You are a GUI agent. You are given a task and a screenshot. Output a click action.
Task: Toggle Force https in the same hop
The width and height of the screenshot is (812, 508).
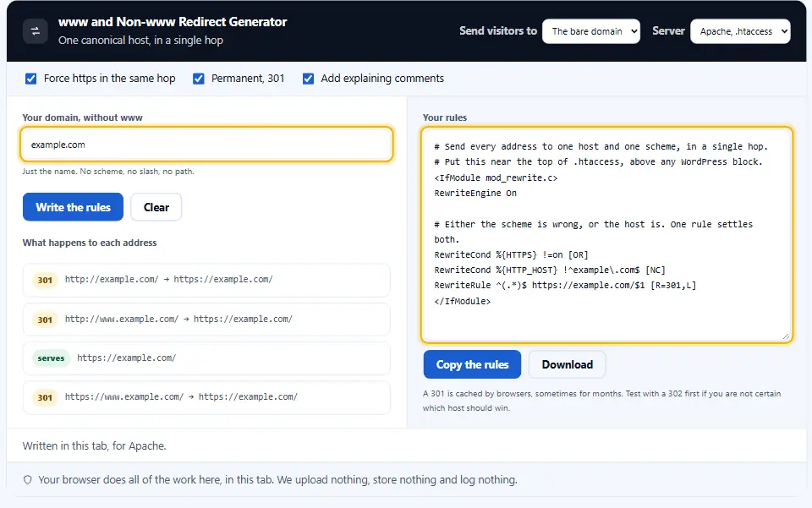[x=31, y=79]
